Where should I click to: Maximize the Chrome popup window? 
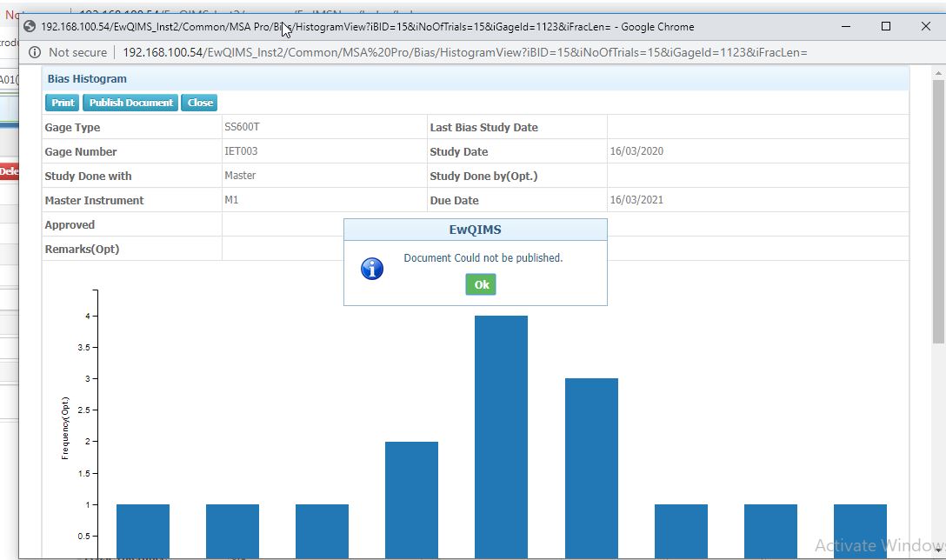point(886,27)
